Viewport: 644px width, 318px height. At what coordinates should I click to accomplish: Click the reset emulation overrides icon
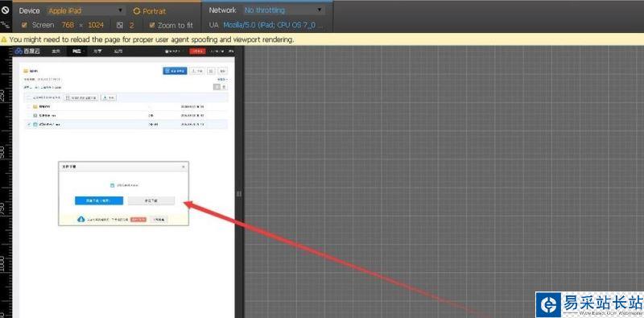[5, 10]
